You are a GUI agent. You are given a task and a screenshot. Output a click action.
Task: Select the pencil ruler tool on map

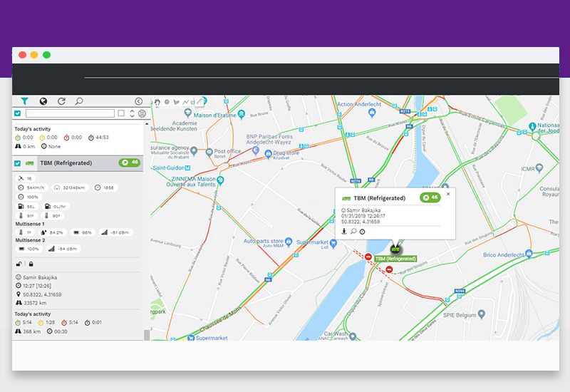pyautogui.click(x=199, y=102)
